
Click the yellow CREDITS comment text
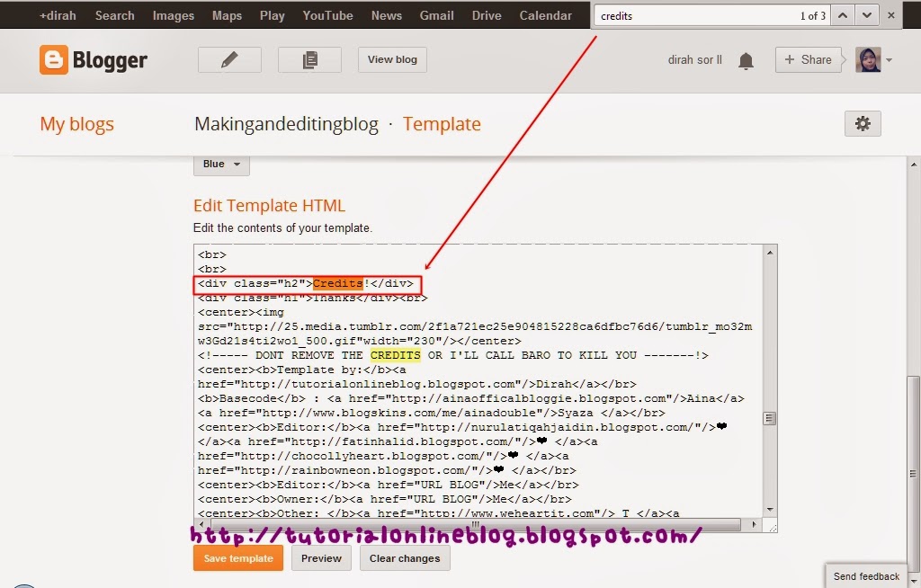396,355
